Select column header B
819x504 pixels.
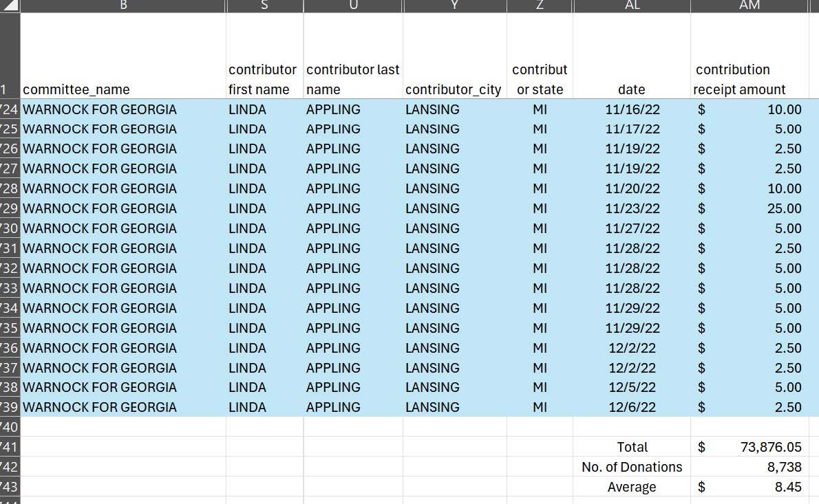[123, 6]
